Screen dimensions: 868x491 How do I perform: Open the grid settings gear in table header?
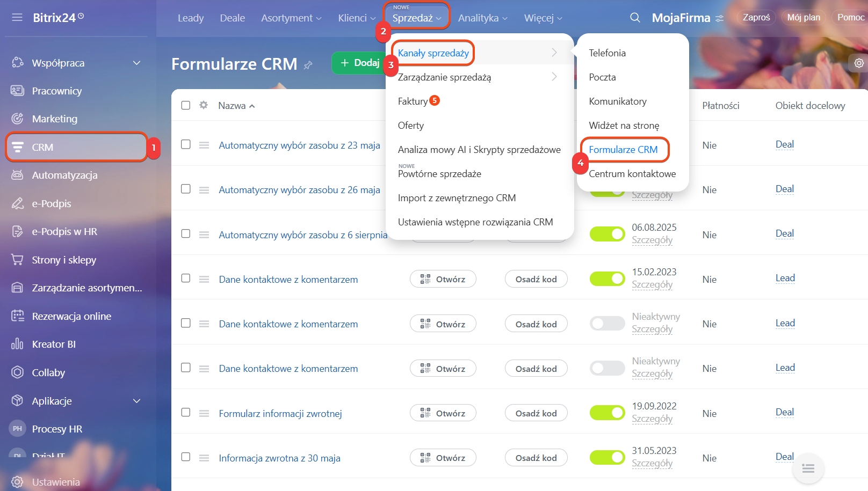[x=204, y=105]
